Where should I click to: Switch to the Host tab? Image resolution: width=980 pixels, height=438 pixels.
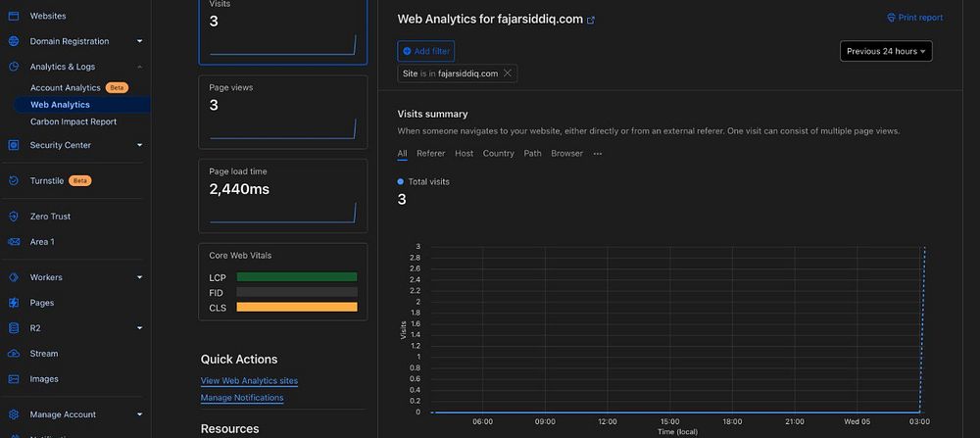pos(464,154)
